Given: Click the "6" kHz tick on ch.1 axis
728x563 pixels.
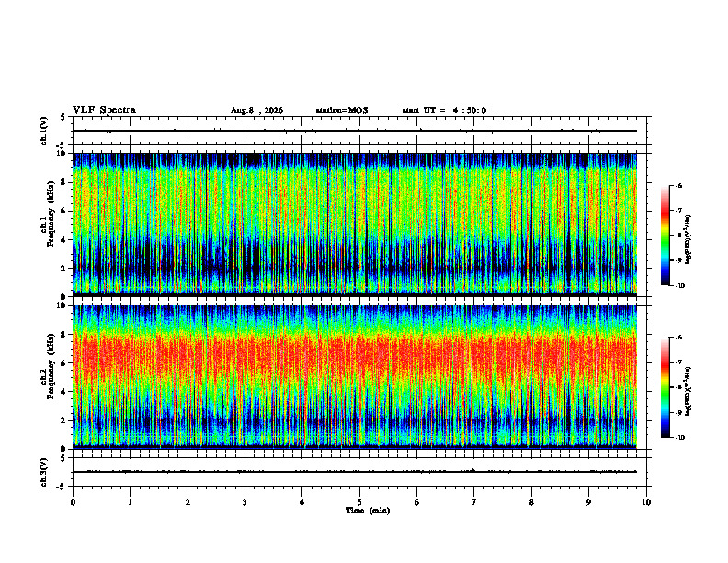Looking at the screenshot, I should (64, 211).
